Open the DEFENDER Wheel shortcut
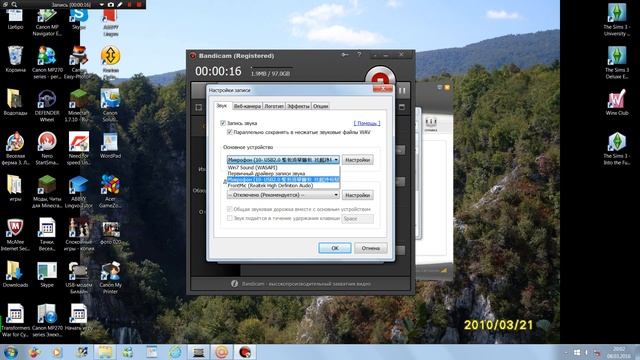 47,105
